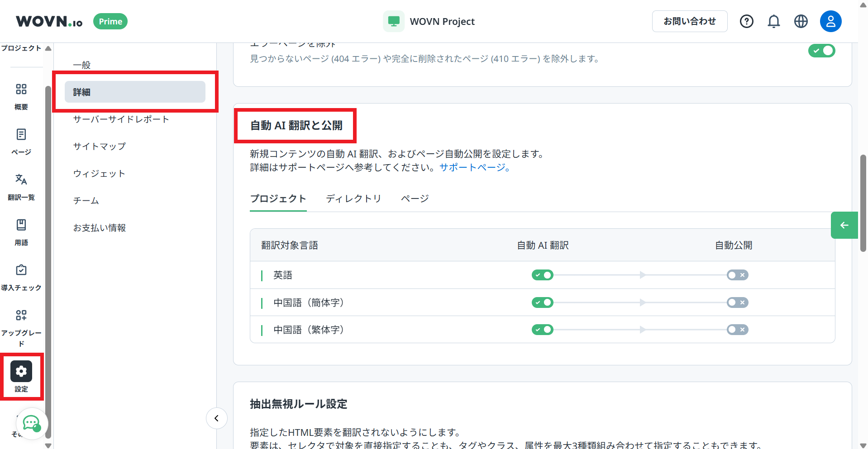868x449 pixels.
Task: Select サーバーサイドレポート in settings menu
Action: (121, 119)
